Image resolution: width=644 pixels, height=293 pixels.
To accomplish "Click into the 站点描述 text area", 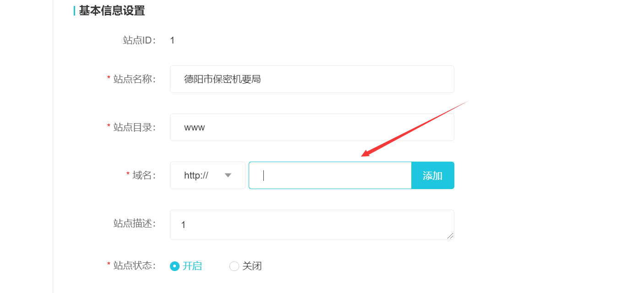I will 312,225.
